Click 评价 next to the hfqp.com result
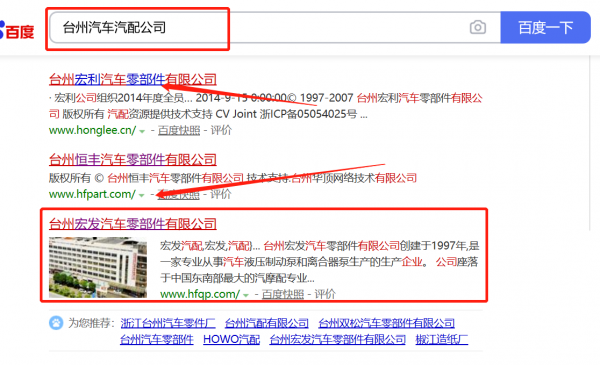This screenshot has width=600, height=365. point(325,294)
